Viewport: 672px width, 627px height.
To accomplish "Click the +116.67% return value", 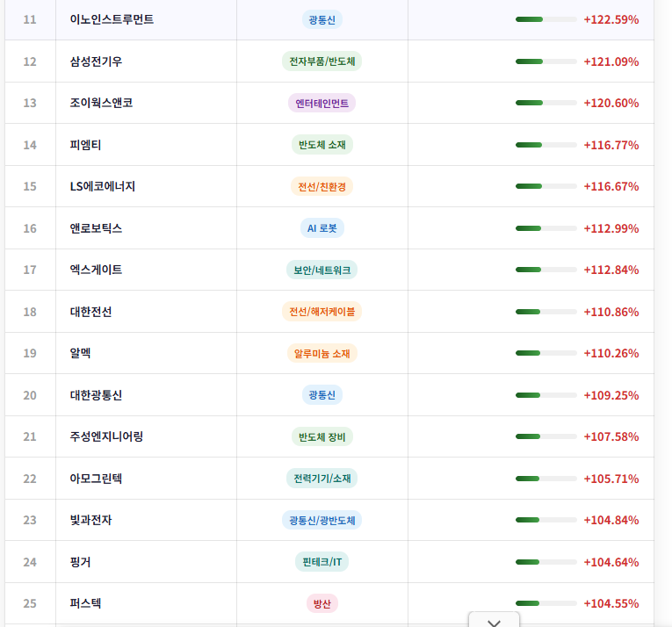I will [x=611, y=186].
